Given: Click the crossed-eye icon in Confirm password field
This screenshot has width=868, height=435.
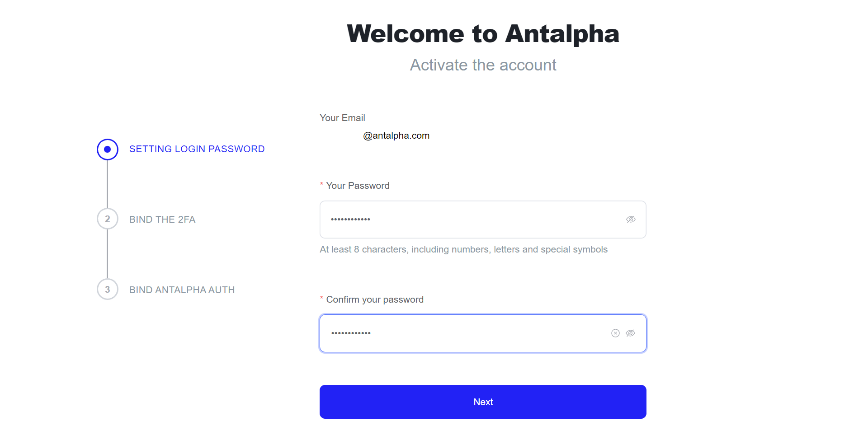Looking at the screenshot, I should click(x=631, y=333).
